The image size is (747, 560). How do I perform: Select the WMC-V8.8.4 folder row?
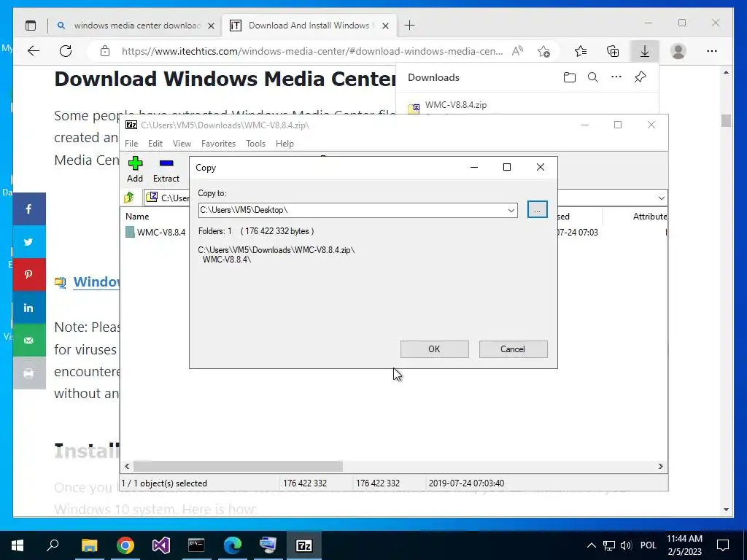pyautogui.click(x=156, y=233)
